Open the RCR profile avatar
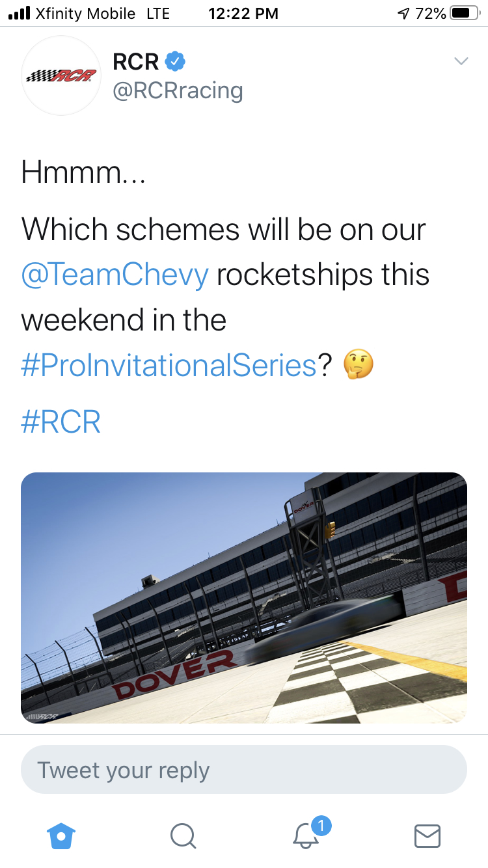This screenshot has height=868, width=488. [x=61, y=76]
